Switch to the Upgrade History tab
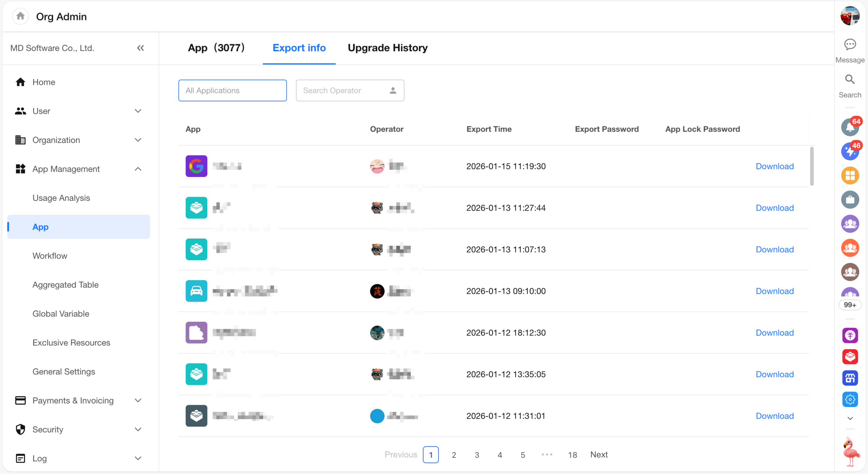This screenshot has height=474, width=868. tap(388, 48)
